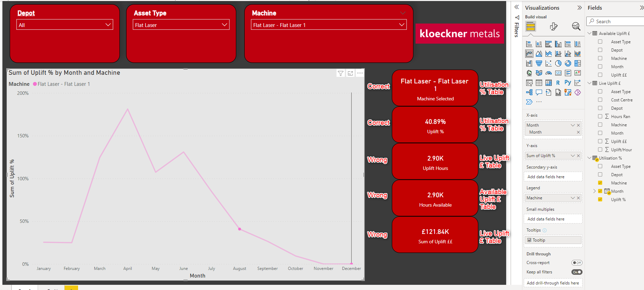The image size is (644, 290).
Task: Toggle the Cross-report drill through switch
Action: tap(577, 263)
